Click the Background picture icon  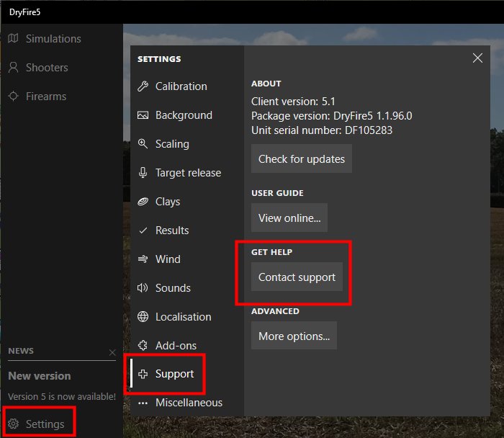point(143,115)
